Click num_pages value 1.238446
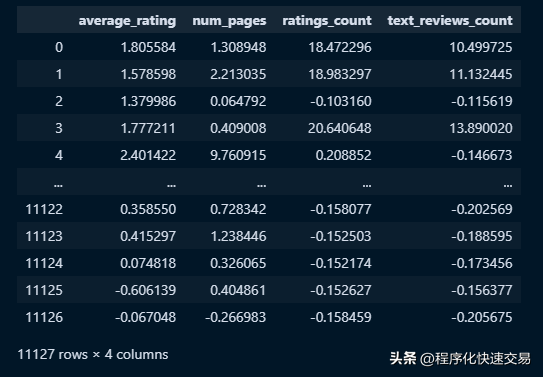543x377 pixels. (238, 236)
